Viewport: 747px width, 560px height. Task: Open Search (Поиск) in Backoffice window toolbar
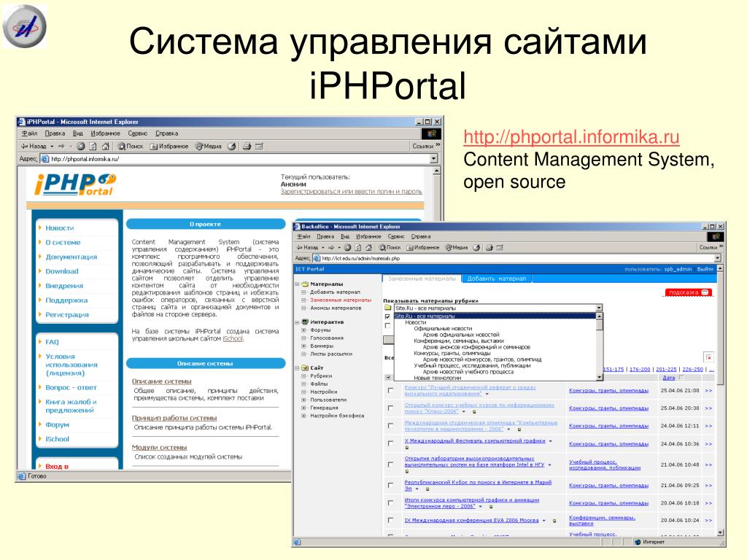(x=390, y=248)
